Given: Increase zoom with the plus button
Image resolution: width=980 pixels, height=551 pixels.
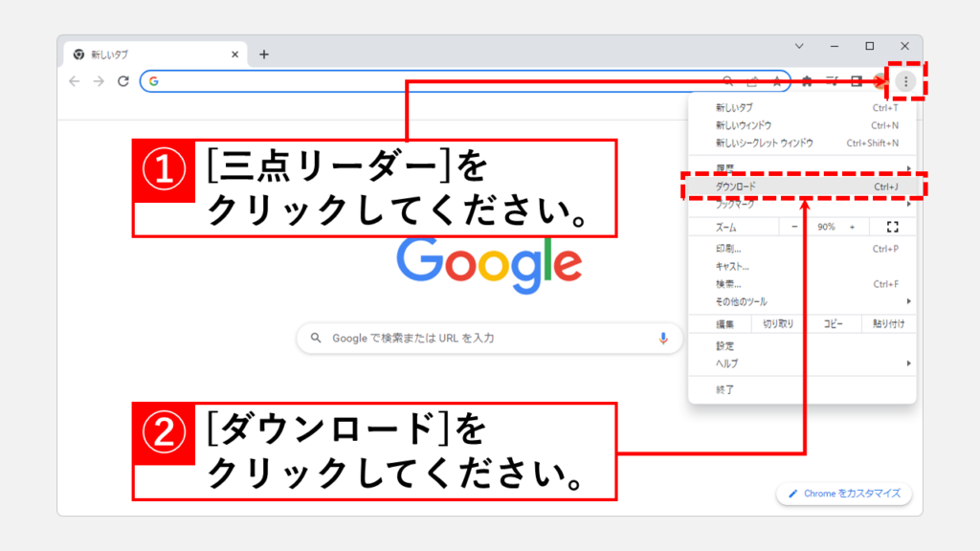Looking at the screenshot, I should (x=852, y=227).
